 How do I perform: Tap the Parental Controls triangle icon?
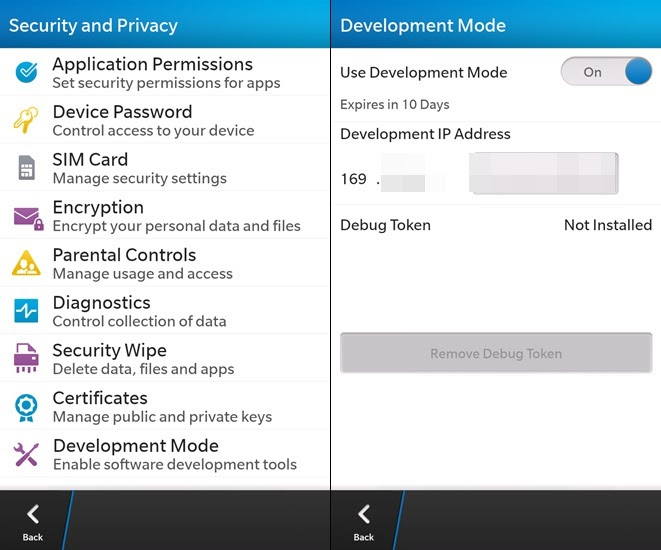[x=26, y=263]
